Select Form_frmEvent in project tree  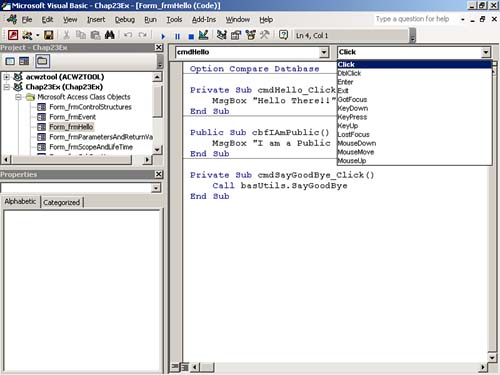pyautogui.click(x=72, y=117)
